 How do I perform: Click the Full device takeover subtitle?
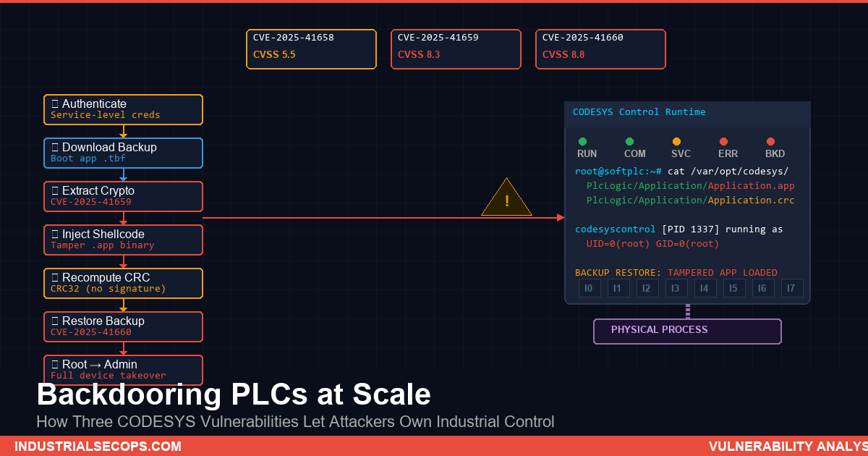point(109,376)
